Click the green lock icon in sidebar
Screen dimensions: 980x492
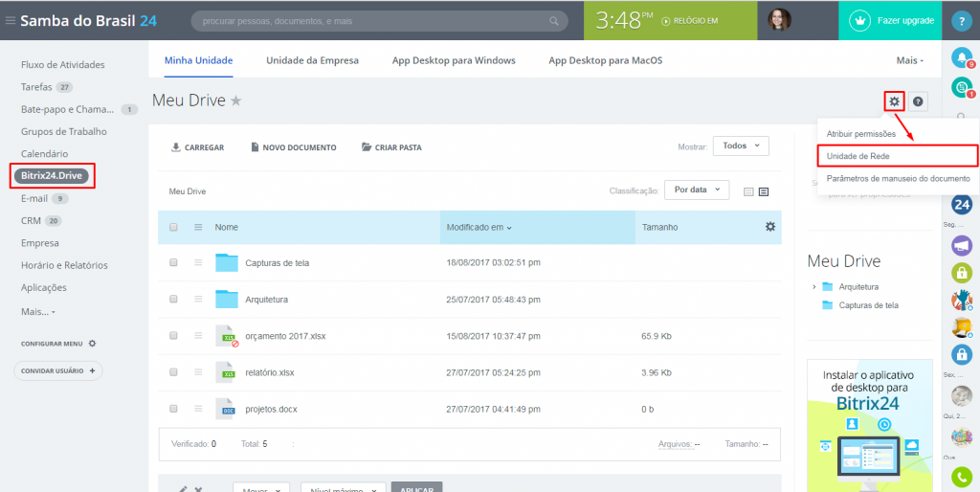click(x=962, y=273)
